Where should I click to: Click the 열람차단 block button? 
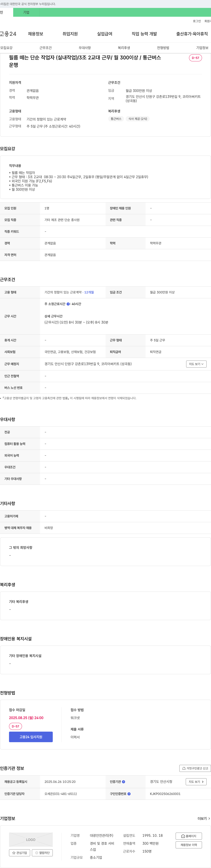[42, 853]
